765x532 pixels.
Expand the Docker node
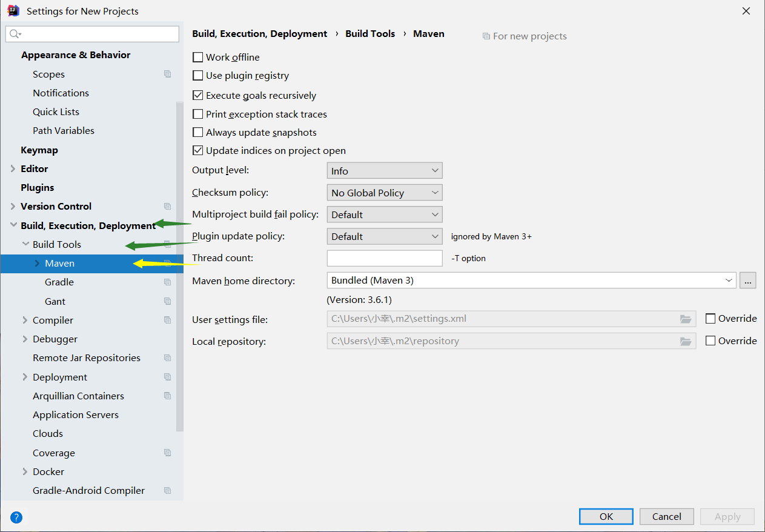pos(25,471)
